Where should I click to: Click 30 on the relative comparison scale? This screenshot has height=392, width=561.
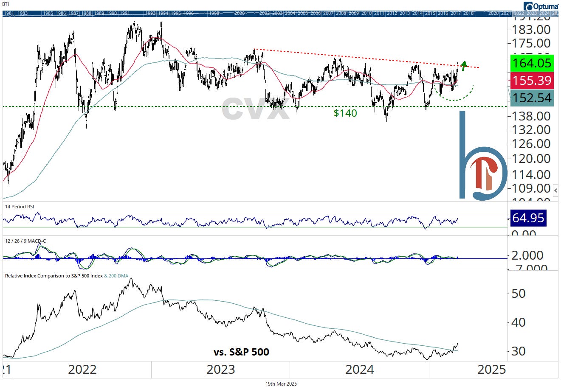(519, 351)
